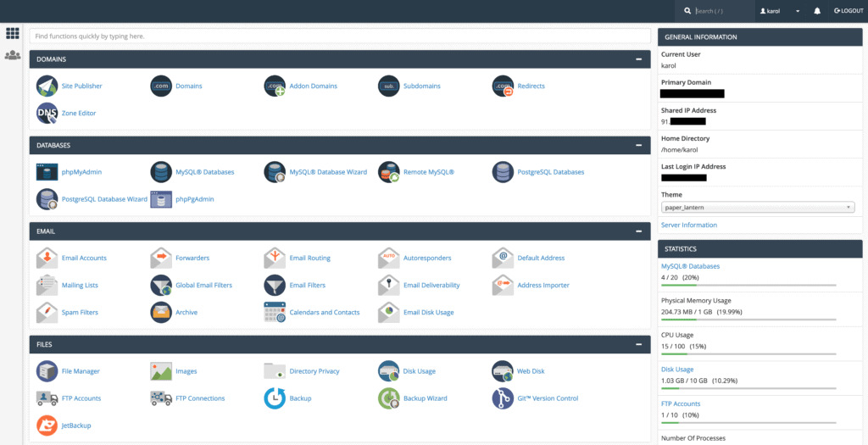868x445 pixels.
Task: Open the Site Publisher icon
Action: [47, 86]
